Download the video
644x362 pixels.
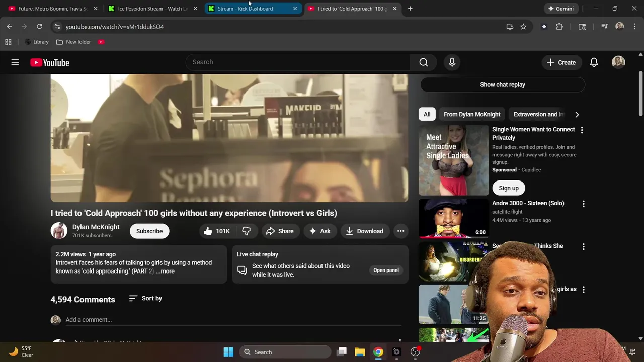[x=365, y=231]
